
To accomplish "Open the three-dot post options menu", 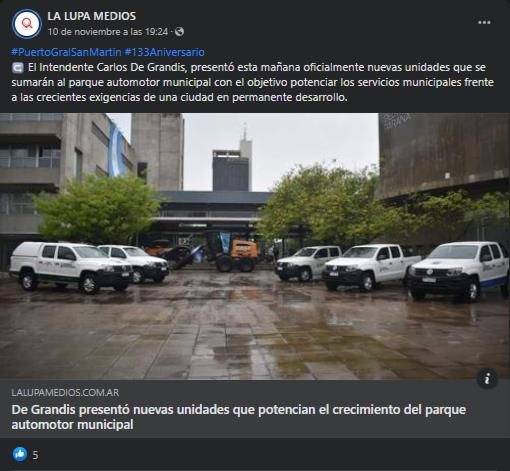I will tap(484, 22).
